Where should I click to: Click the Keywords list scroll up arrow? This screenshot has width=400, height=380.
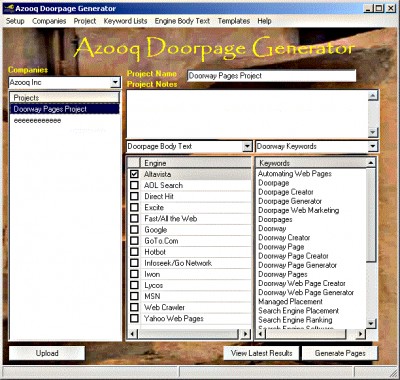[371, 163]
